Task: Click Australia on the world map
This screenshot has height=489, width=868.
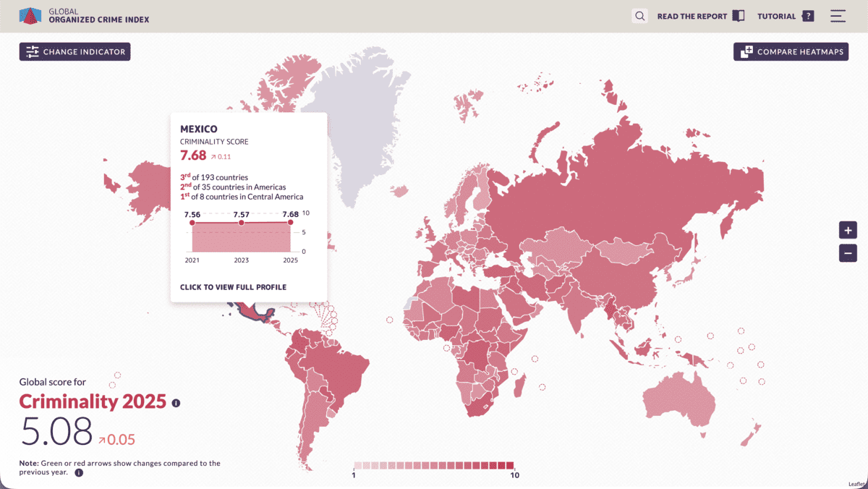Action: (680, 396)
